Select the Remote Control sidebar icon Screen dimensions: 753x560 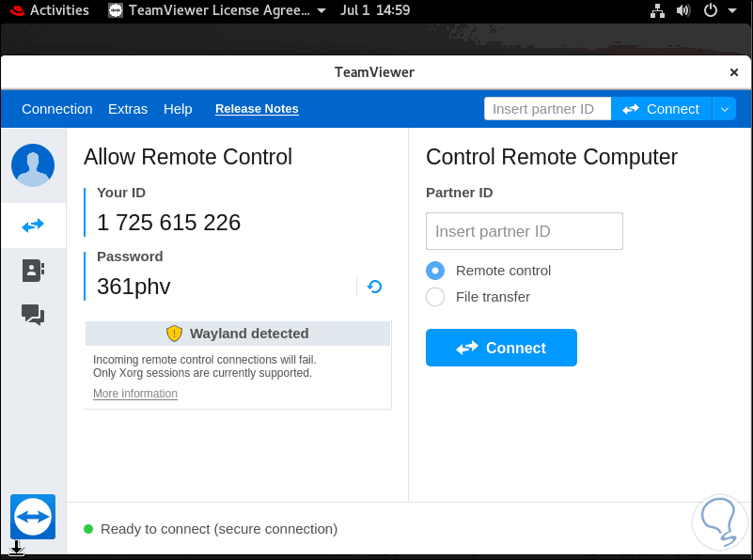tap(33, 226)
